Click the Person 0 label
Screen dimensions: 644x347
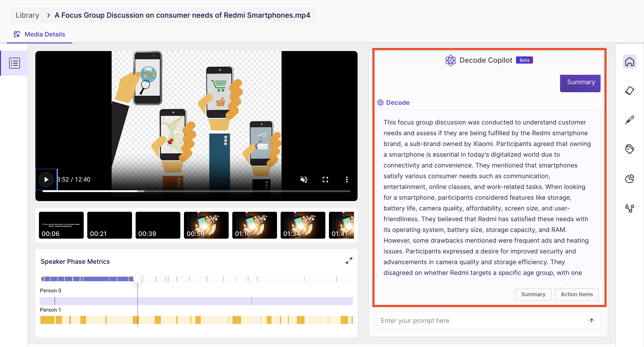click(51, 290)
